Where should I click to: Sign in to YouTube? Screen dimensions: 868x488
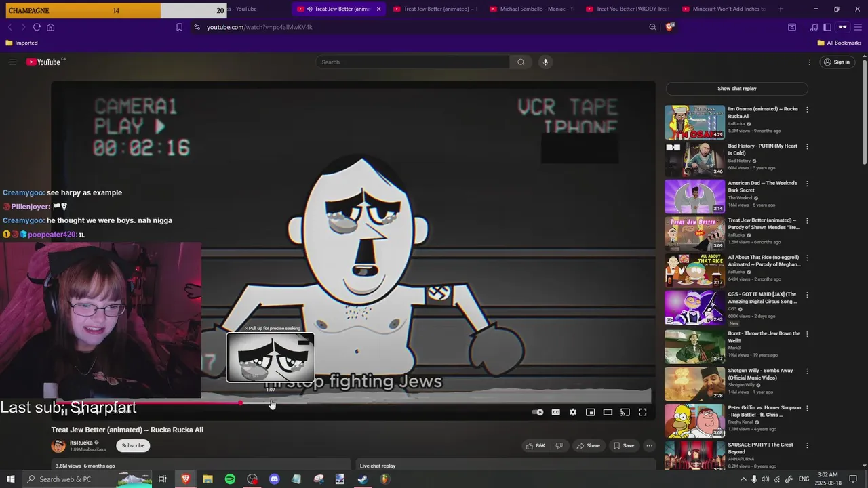click(836, 62)
